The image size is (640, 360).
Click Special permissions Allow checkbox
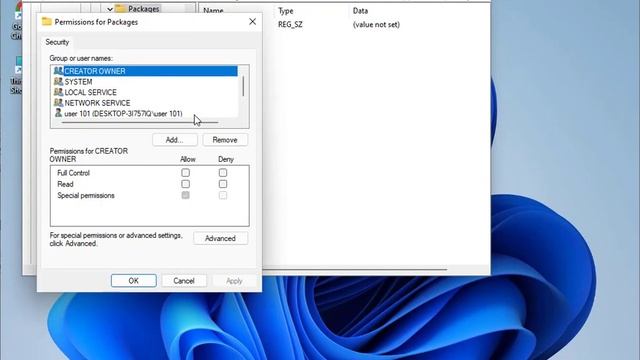pyautogui.click(x=185, y=195)
